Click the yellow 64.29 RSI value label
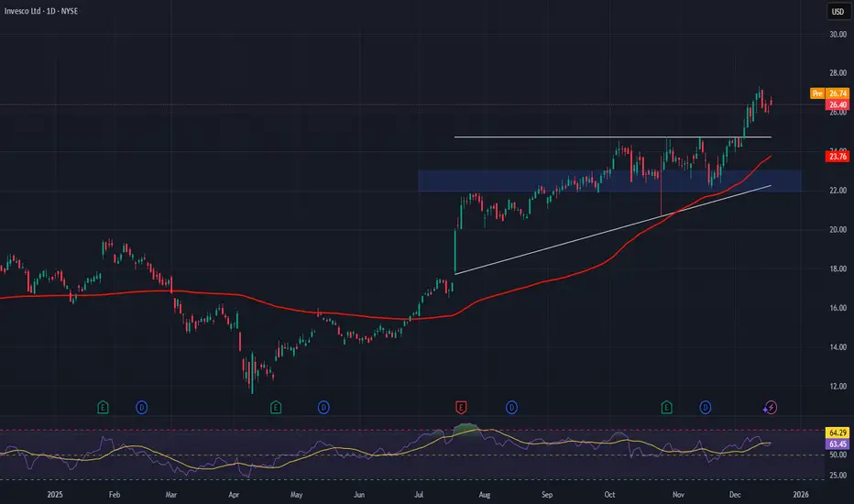This screenshot has width=854, height=504. point(838,433)
